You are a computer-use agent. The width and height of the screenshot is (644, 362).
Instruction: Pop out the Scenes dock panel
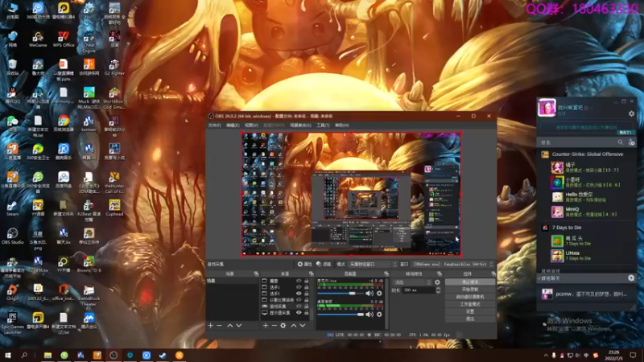click(256, 274)
